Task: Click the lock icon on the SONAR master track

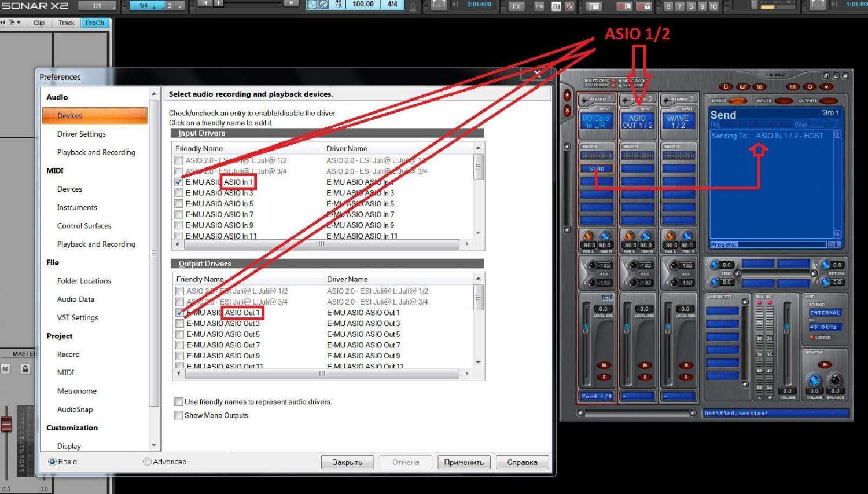Action: click(x=25, y=368)
